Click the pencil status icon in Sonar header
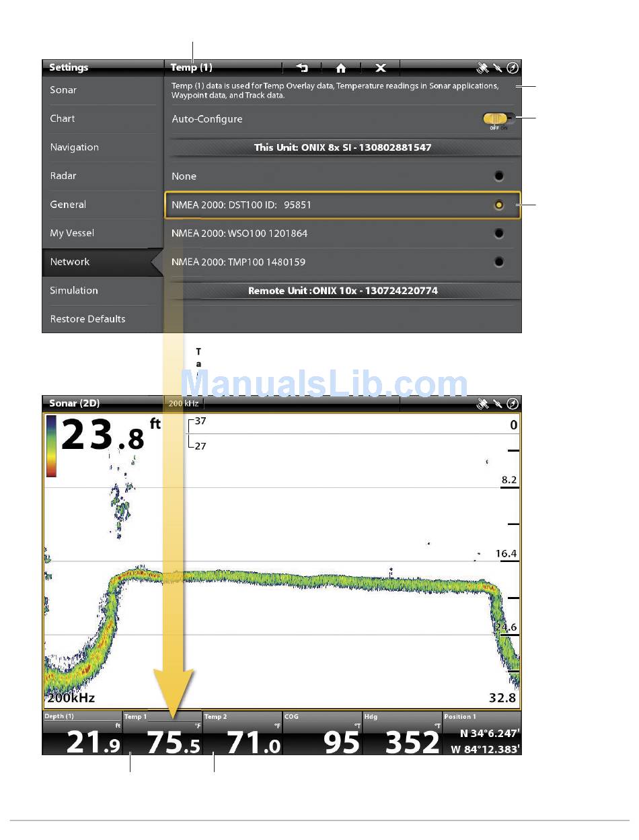Viewport: 639px width, 840px height. (498, 404)
